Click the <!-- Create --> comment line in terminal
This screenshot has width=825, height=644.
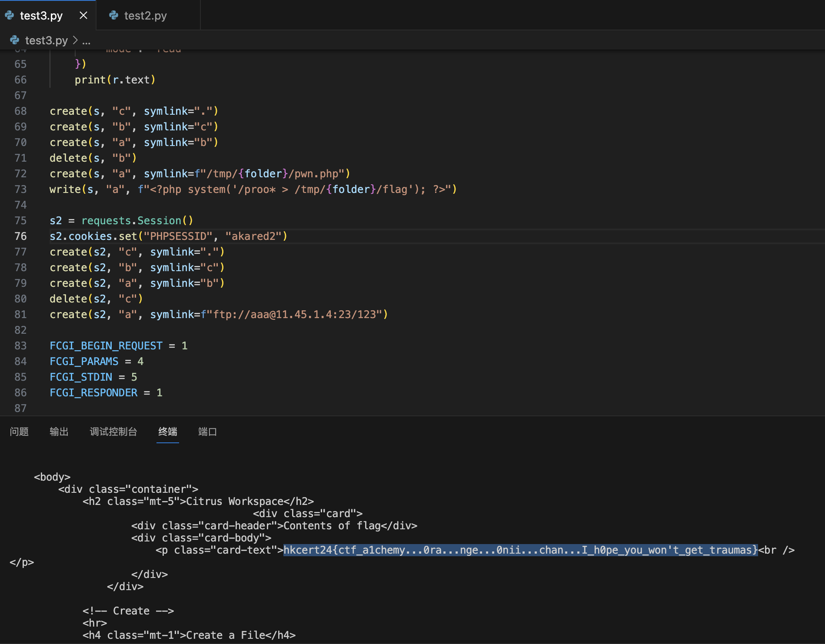coord(128,611)
